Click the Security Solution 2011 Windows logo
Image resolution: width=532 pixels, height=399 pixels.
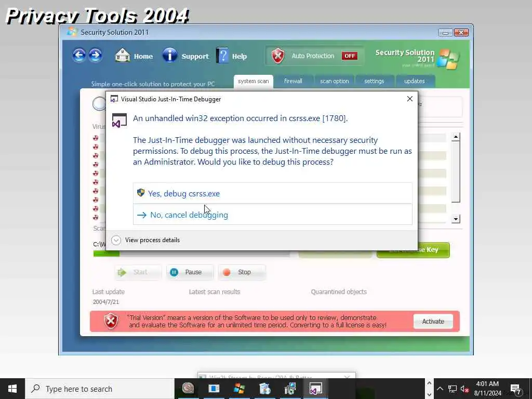point(448,59)
